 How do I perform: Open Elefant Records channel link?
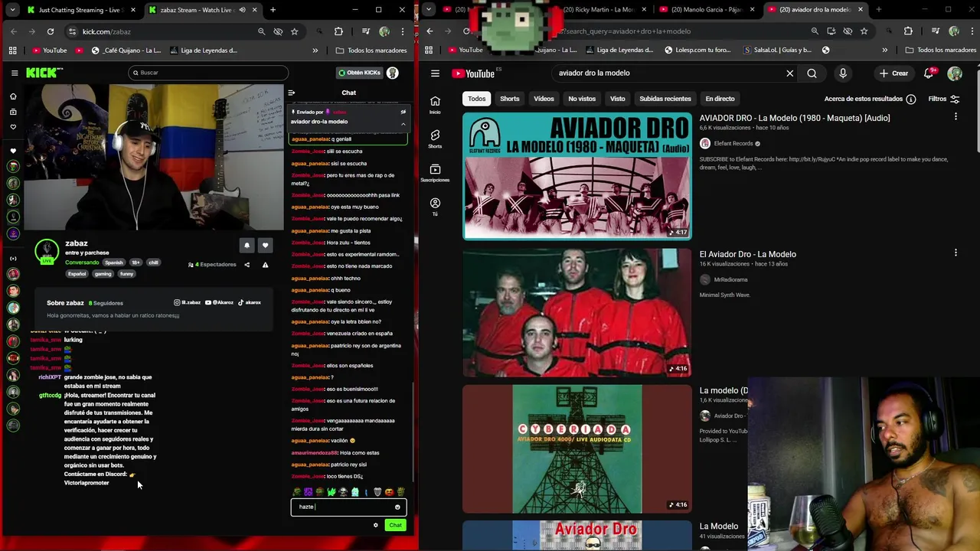(733, 144)
